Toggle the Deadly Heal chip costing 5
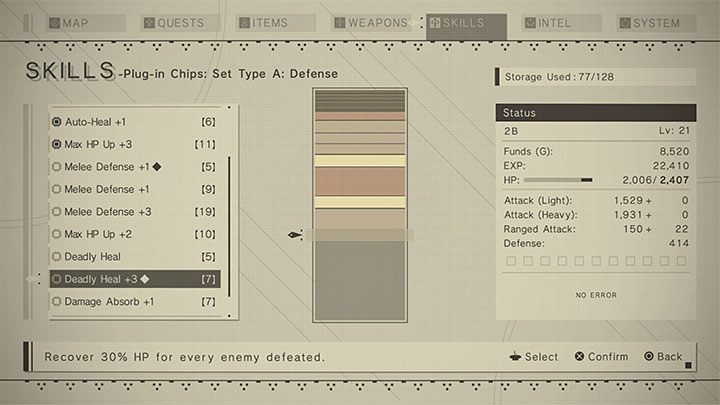 point(56,257)
